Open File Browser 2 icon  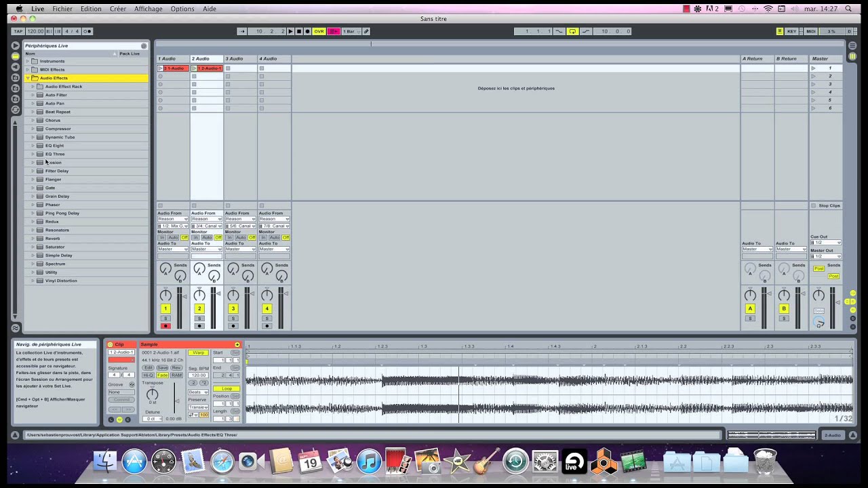[15, 88]
